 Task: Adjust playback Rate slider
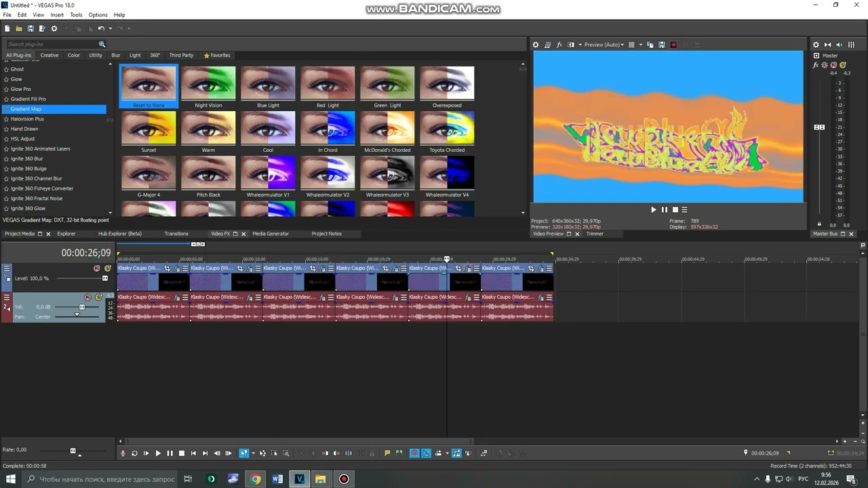[x=73, y=451]
